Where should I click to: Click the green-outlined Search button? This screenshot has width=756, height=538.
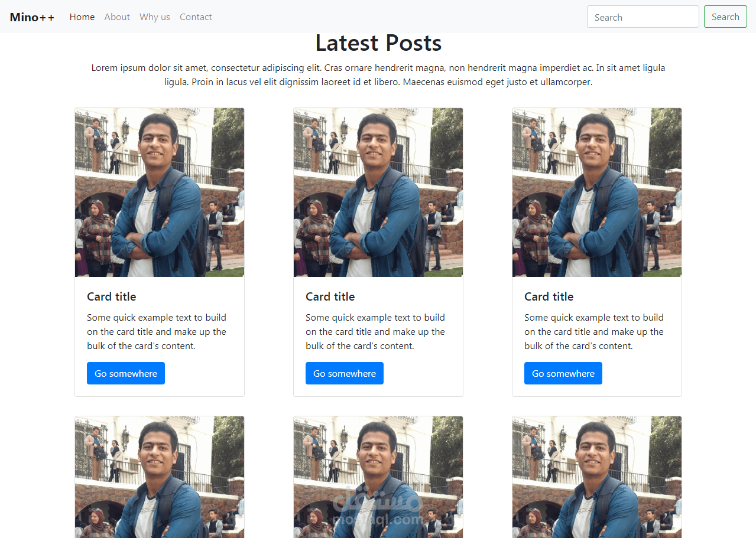[725, 17]
